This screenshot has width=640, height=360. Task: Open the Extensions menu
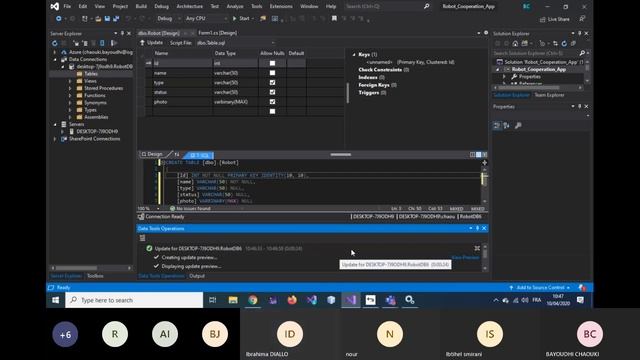[281, 7]
